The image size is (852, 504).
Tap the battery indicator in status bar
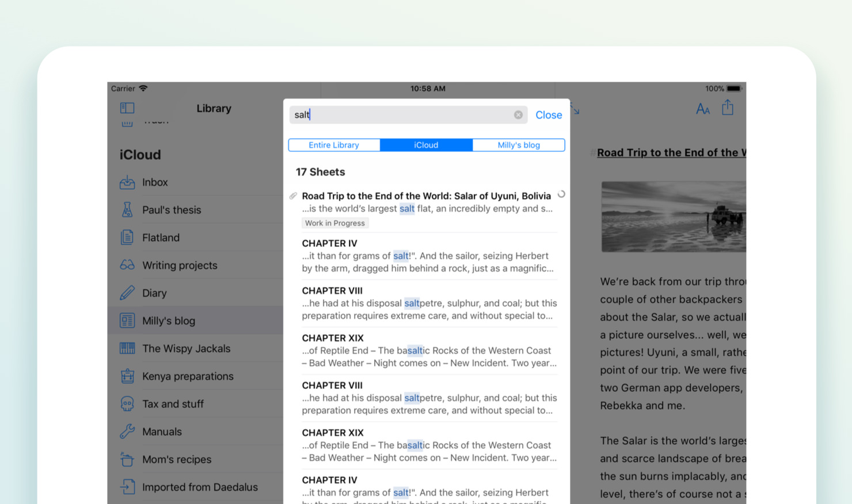(734, 89)
